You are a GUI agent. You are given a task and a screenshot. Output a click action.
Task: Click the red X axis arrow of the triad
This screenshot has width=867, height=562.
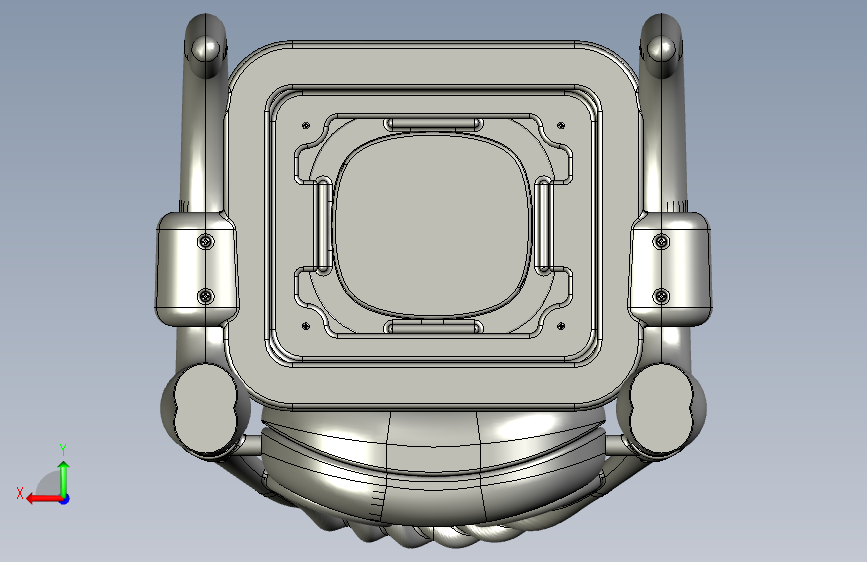tap(43, 499)
